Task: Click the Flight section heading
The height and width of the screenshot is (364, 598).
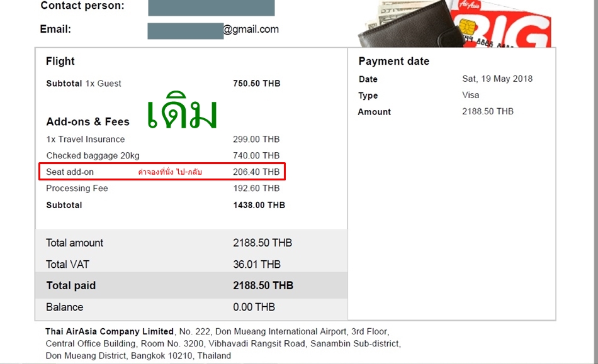Action: pos(60,61)
